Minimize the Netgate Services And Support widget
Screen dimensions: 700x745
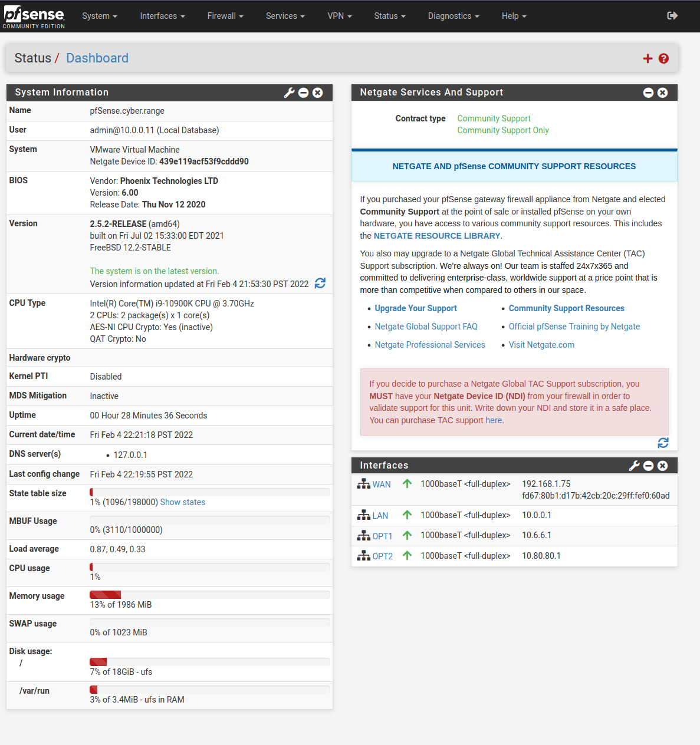click(x=648, y=93)
